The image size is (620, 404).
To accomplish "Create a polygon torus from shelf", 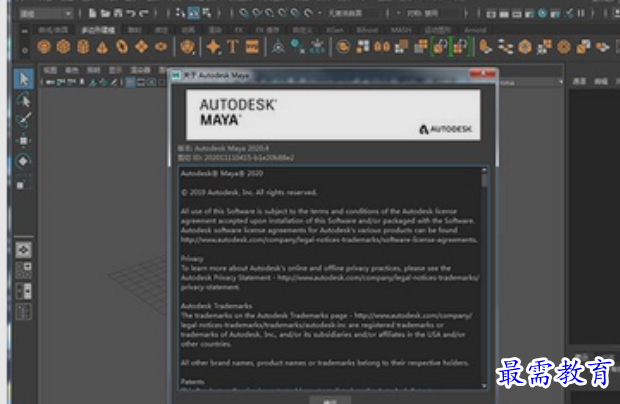I will click(x=122, y=47).
